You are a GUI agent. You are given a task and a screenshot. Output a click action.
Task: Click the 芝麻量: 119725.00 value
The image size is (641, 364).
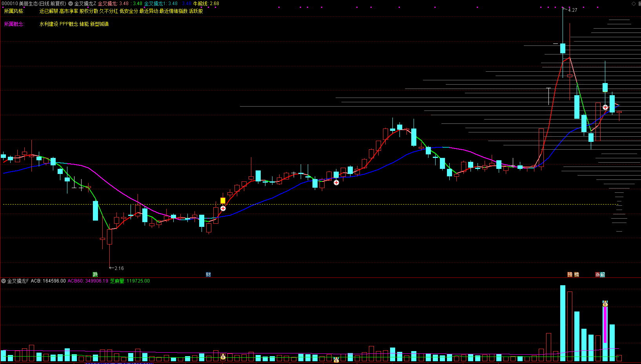click(130, 281)
